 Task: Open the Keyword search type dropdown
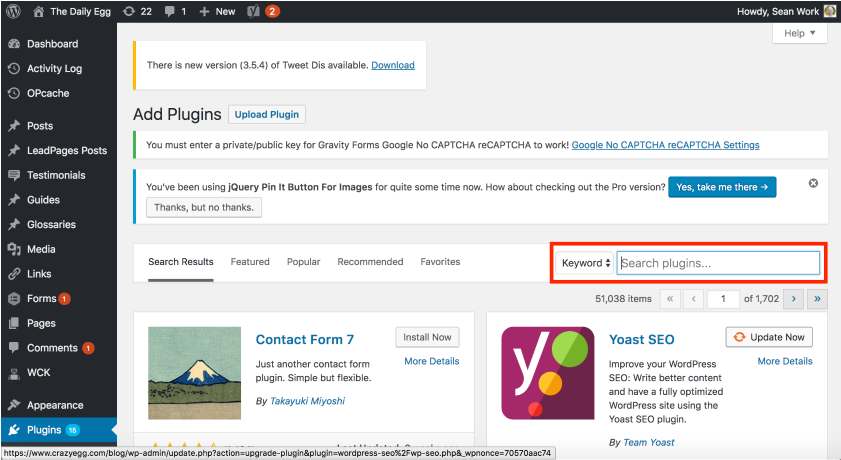tap(585, 263)
